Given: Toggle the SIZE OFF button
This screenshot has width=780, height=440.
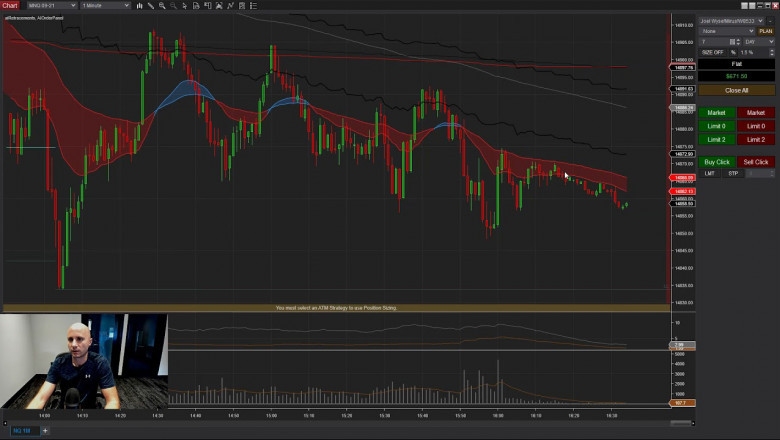Looking at the screenshot, I should click(x=712, y=52).
